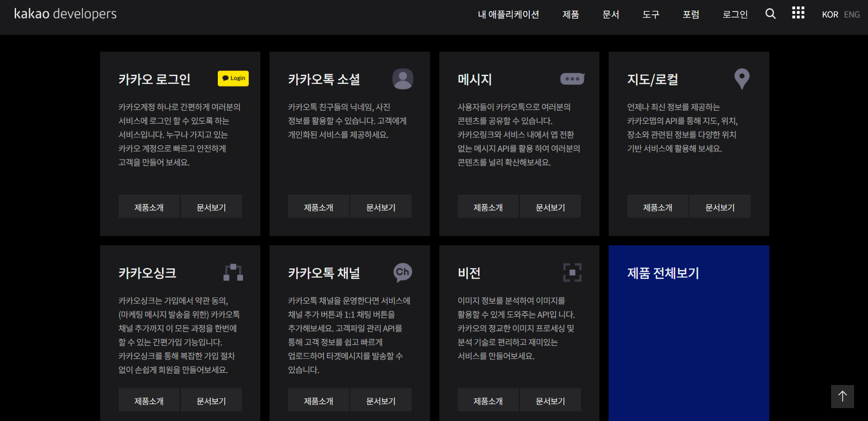Click 로그인 in the top navigation
868x421 pixels.
click(735, 14)
